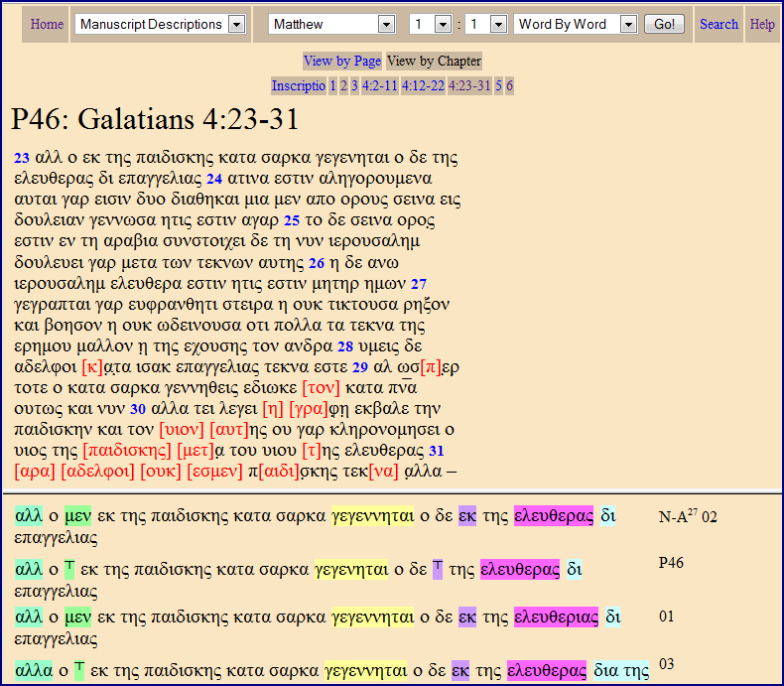The width and height of the screenshot is (784, 686).
Task: Open the 4:2-11 section link
Action: [380, 86]
